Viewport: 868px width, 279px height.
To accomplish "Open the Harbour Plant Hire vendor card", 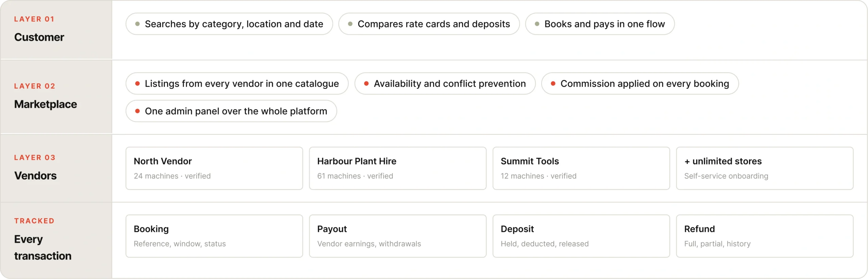I will tap(398, 168).
